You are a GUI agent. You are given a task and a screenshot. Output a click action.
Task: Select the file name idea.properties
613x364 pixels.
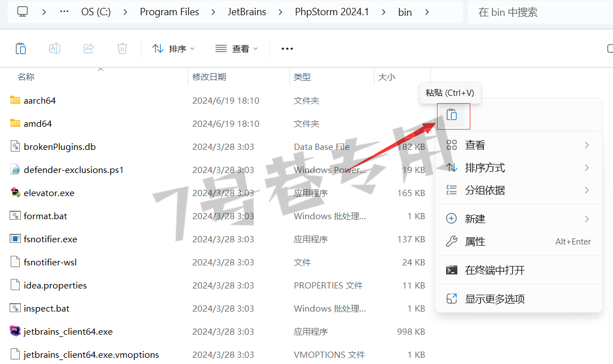click(x=55, y=286)
